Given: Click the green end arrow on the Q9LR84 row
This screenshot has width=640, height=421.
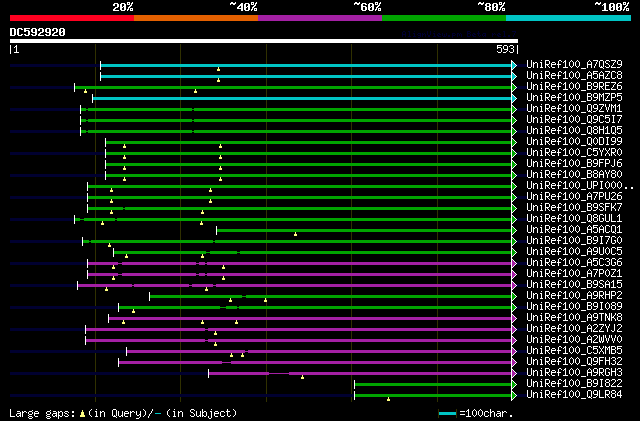Looking at the screenshot, I should 514,396.
